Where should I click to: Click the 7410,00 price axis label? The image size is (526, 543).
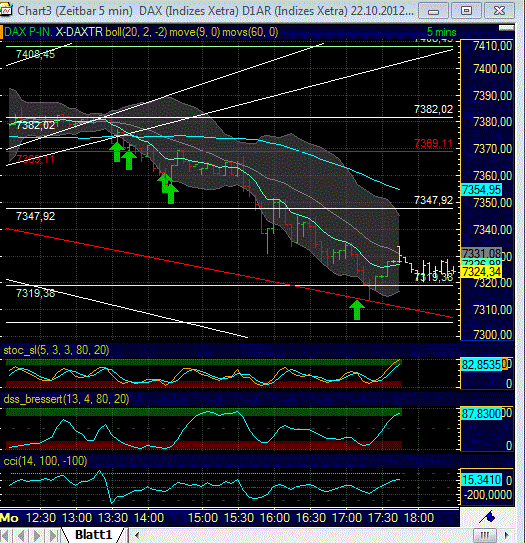(x=492, y=46)
